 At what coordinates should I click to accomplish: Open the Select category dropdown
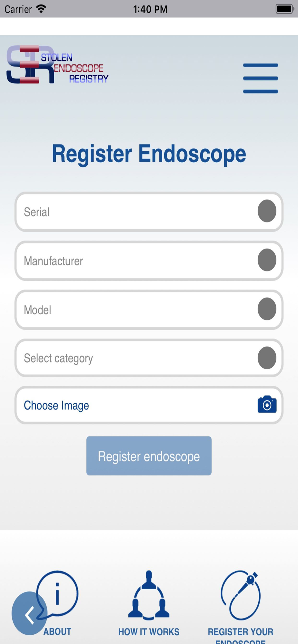149,358
